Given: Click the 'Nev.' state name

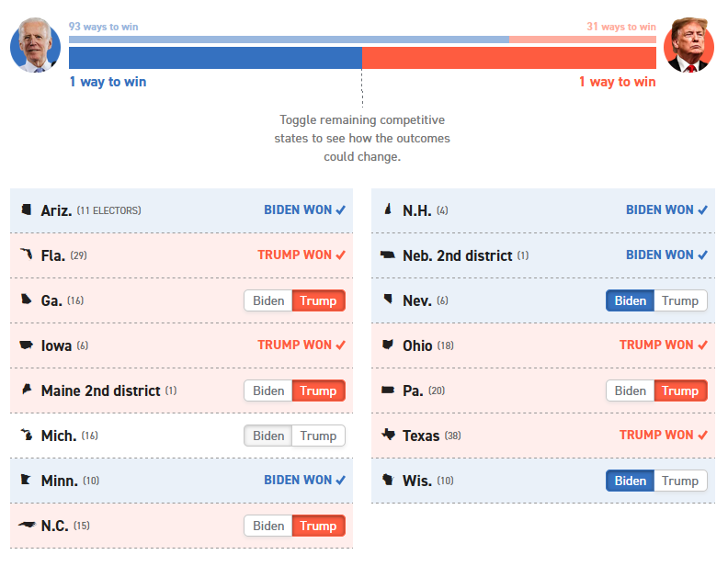Looking at the screenshot, I should (417, 300).
